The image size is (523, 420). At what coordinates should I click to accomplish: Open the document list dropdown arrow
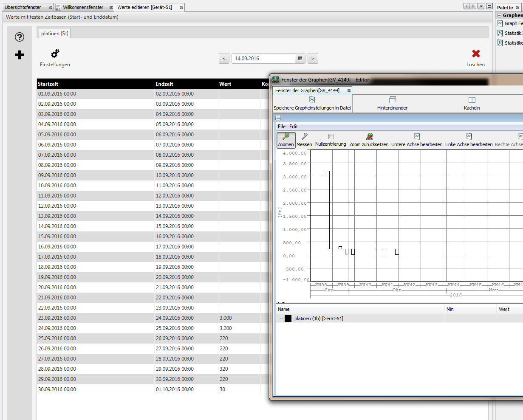[481, 6]
